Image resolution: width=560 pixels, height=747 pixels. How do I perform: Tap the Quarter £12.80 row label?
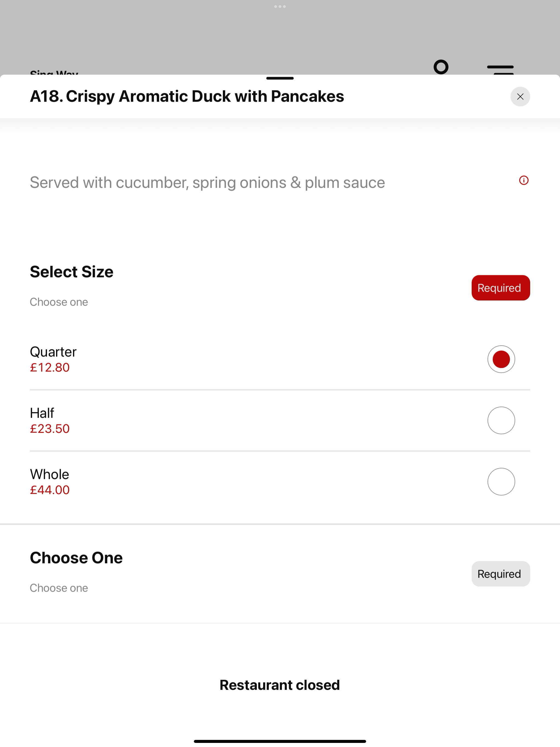pos(53,359)
